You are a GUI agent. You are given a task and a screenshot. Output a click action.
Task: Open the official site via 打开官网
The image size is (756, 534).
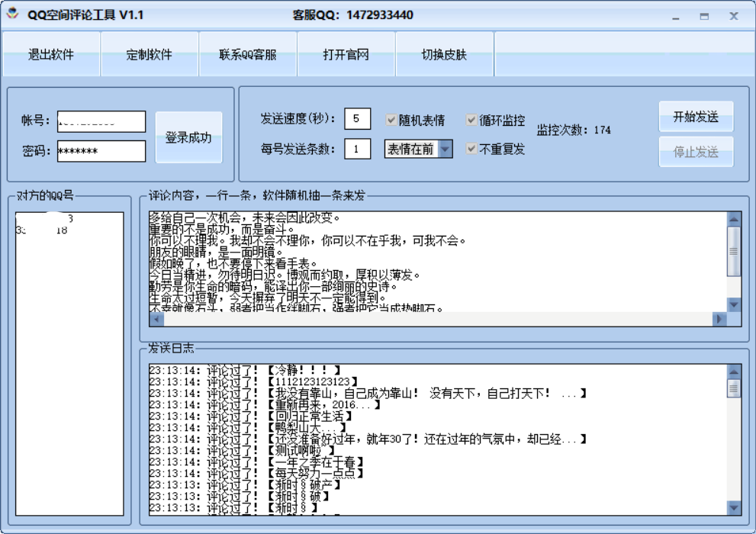click(346, 54)
